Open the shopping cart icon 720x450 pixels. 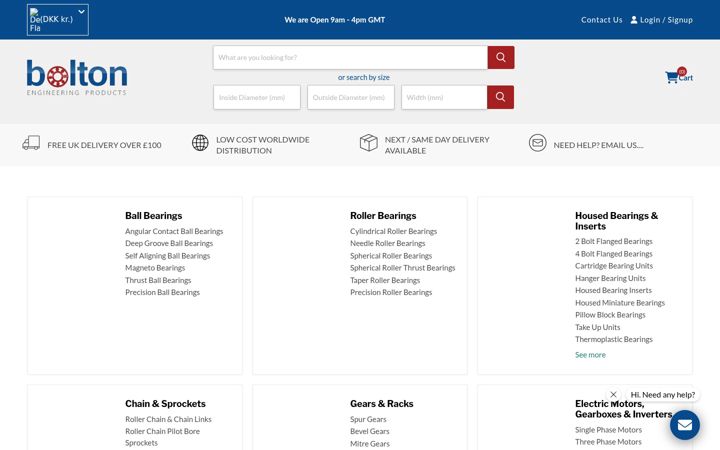(x=672, y=77)
